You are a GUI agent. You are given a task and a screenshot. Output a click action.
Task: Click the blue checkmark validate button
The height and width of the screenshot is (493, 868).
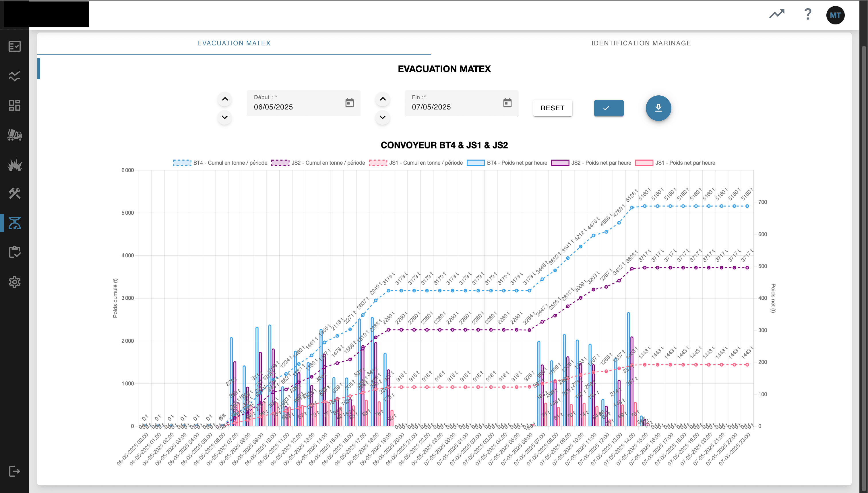pos(609,108)
